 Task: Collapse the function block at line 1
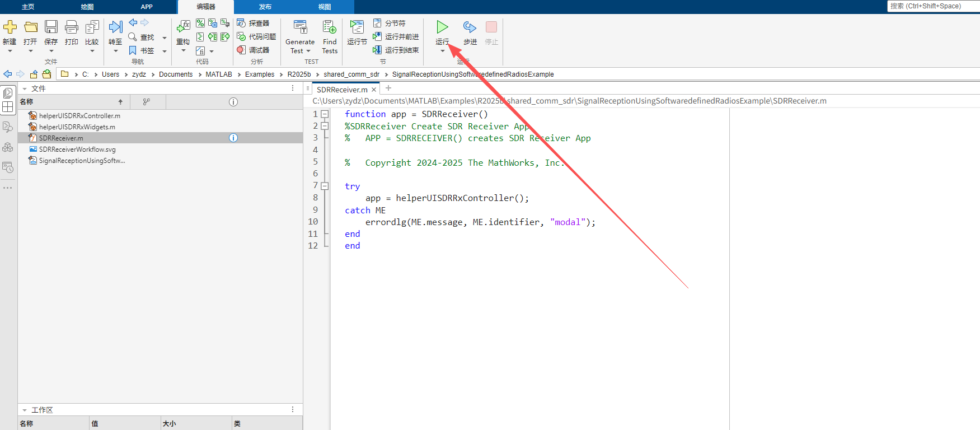pyautogui.click(x=325, y=114)
